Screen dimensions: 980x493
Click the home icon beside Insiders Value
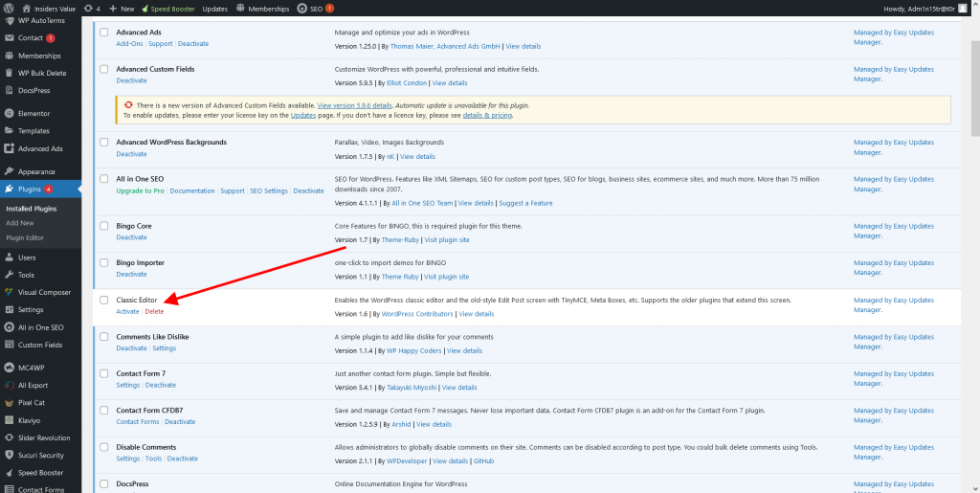(x=26, y=9)
